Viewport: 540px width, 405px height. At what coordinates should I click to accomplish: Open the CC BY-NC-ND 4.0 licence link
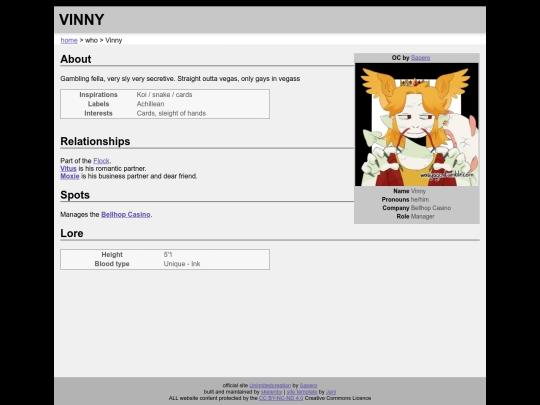(281, 398)
